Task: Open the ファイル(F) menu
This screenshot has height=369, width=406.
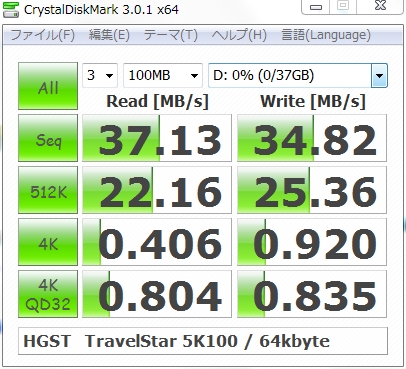Action: 43,35
